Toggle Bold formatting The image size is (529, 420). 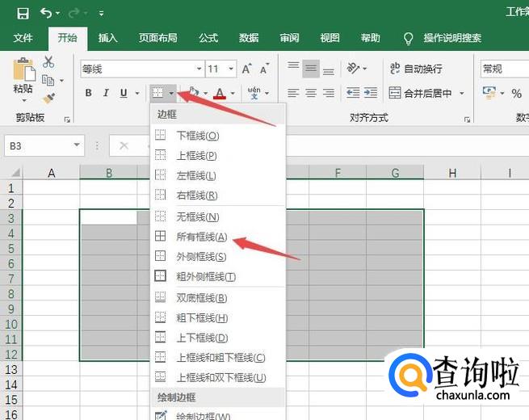(88, 93)
